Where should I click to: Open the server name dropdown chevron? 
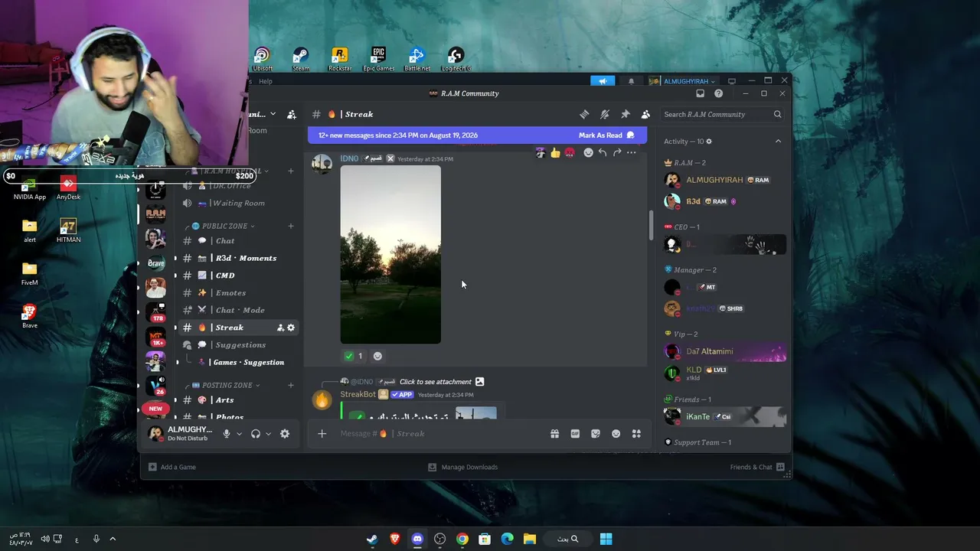tap(273, 114)
